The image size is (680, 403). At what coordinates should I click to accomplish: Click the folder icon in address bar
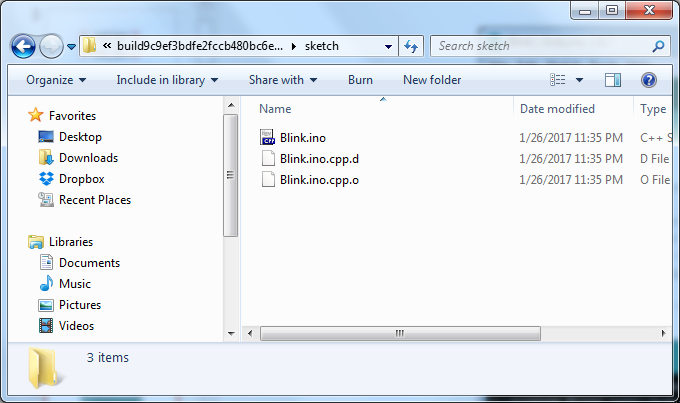click(89, 46)
